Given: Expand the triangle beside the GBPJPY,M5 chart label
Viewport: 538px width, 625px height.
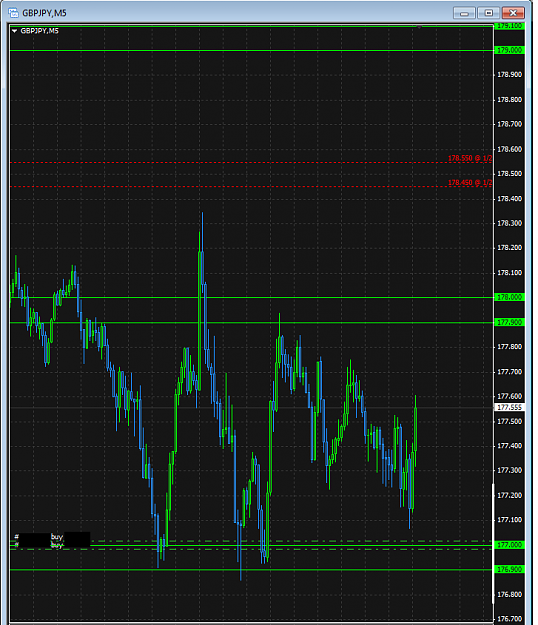Looking at the screenshot, I should (x=14, y=31).
